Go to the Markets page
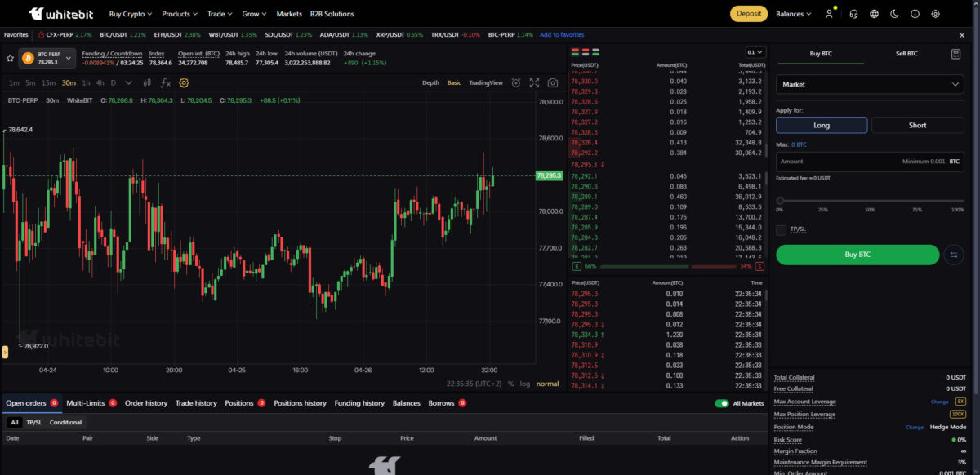Screen dimensions: 980x475 click(x=289, y=14)
